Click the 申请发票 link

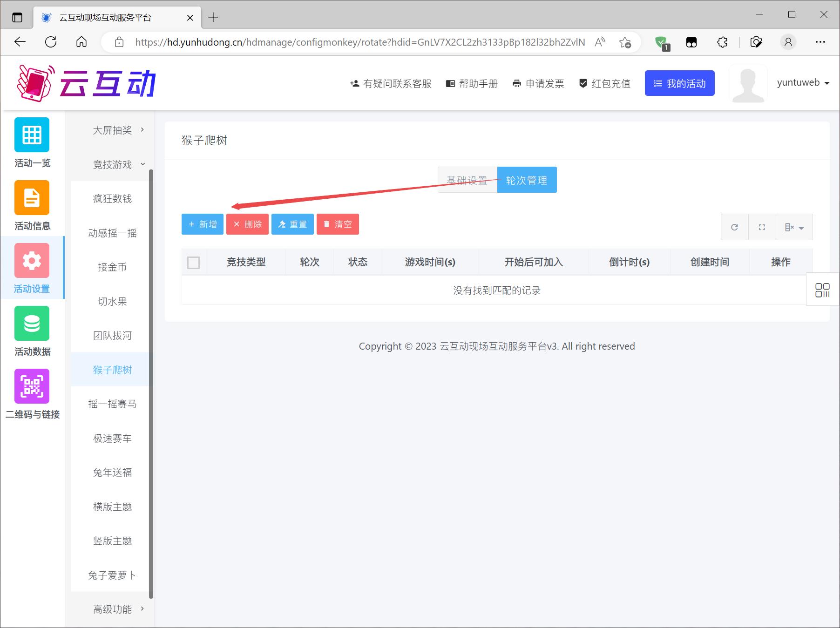point(538,84)
